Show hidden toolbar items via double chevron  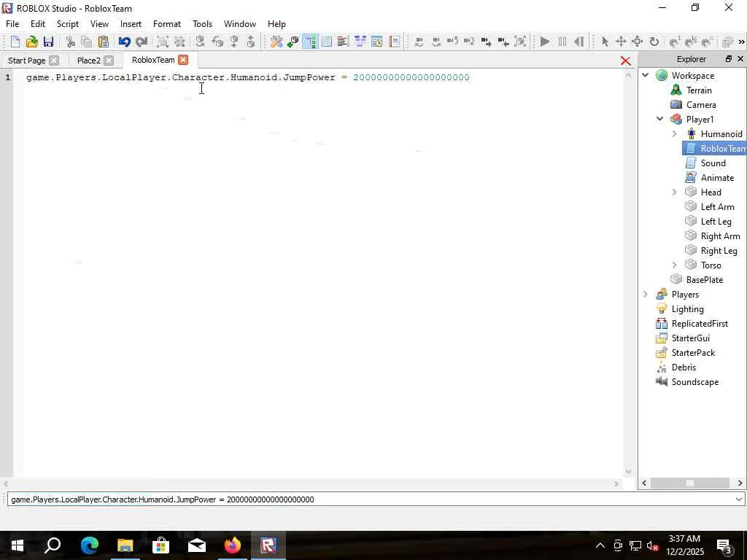pos(741,42)
